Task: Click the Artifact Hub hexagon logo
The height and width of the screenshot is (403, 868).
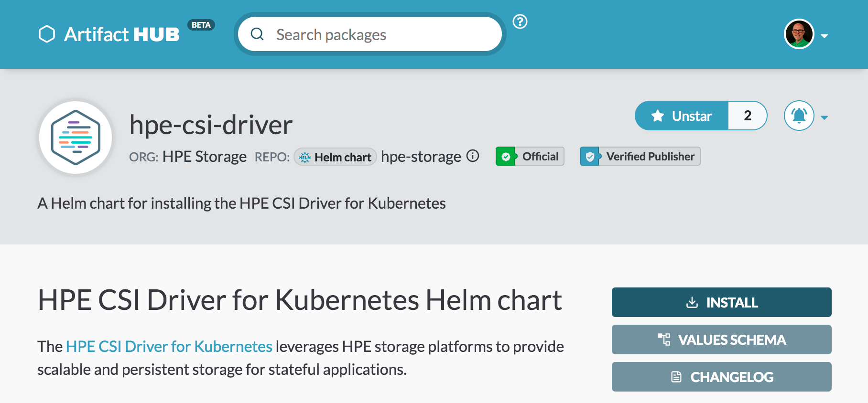Action: click(47, 34)
